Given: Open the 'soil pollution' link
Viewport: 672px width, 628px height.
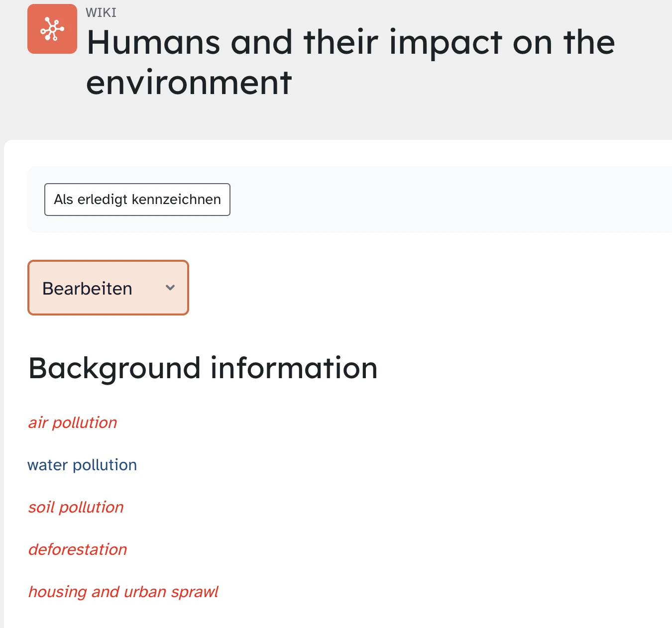Looking at the screenshot, I should coord(76,507).
